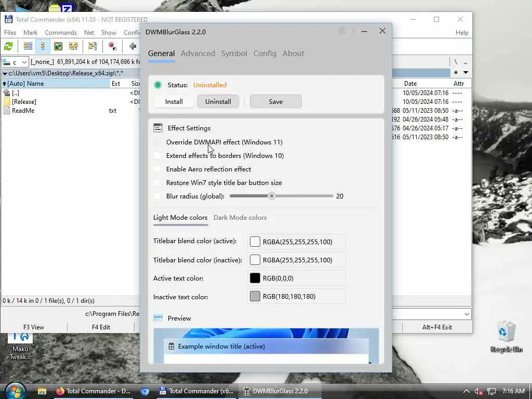This screenshot has width=532, height=399.
Task: Open the directory tree view icon
Action: click(73, 46)
